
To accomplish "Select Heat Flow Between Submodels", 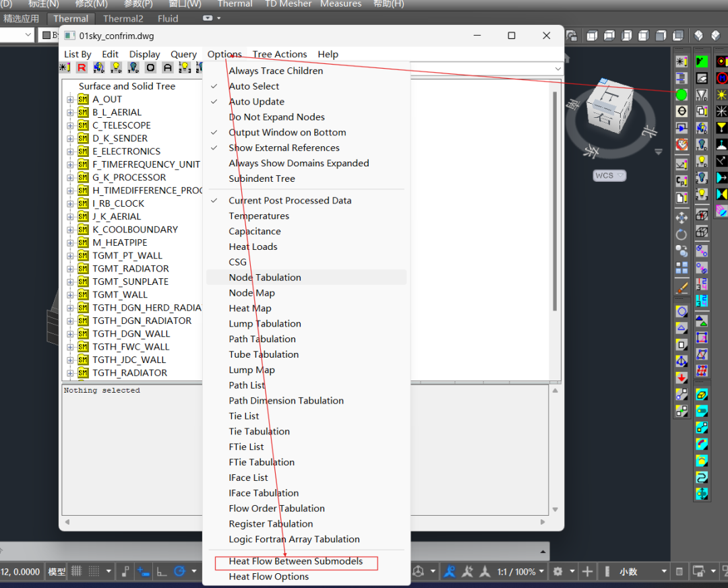I will [x=295, y=562].
